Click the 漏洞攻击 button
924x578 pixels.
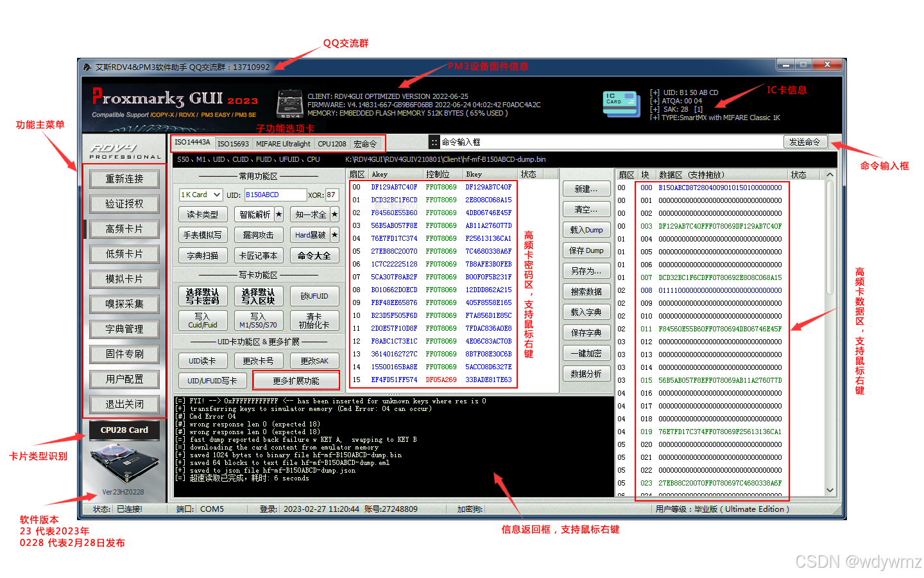(259, 234)
